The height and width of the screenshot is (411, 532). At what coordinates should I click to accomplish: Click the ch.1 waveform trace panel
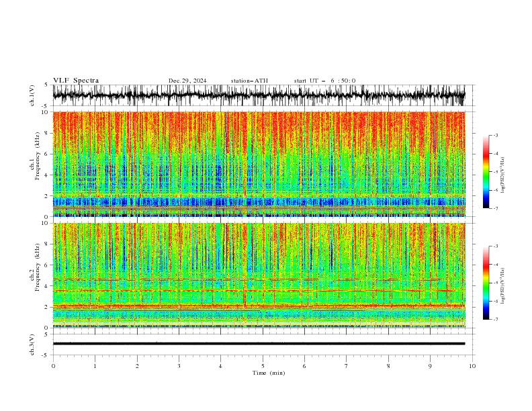coord(259,95)
